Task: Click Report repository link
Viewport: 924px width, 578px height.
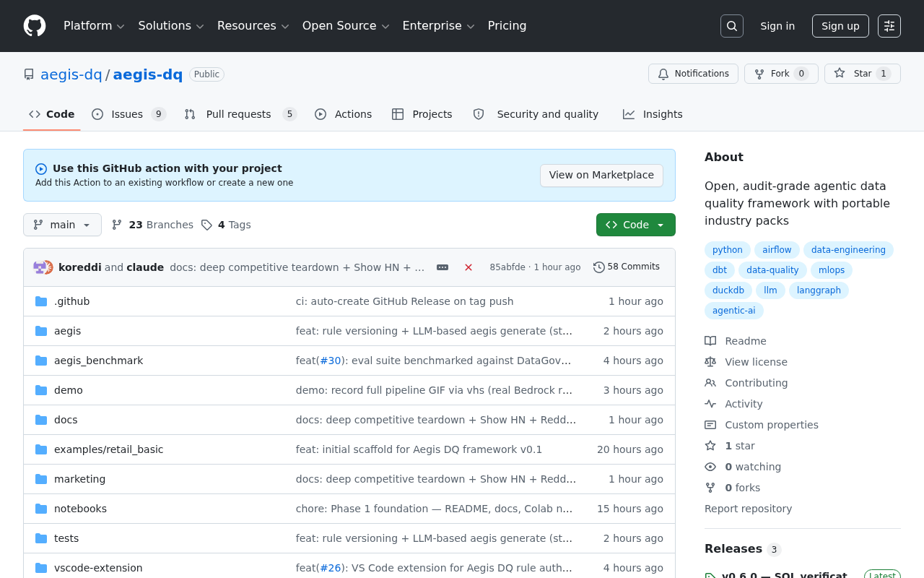Action: (748, 509)
